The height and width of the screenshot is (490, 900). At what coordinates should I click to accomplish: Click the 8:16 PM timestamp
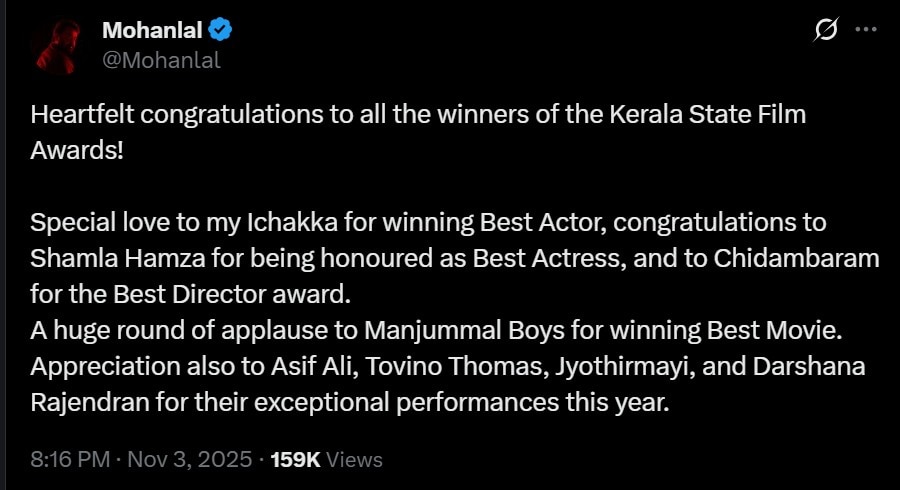pos(71,459)
